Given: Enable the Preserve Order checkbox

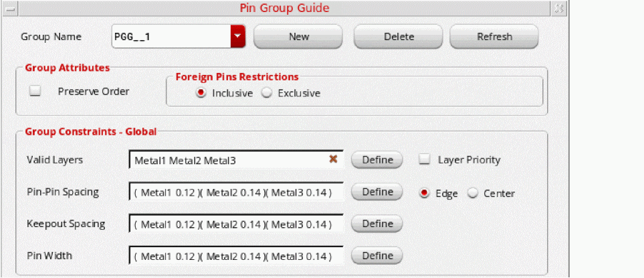Looking at the screenshot, I should 35,91.
